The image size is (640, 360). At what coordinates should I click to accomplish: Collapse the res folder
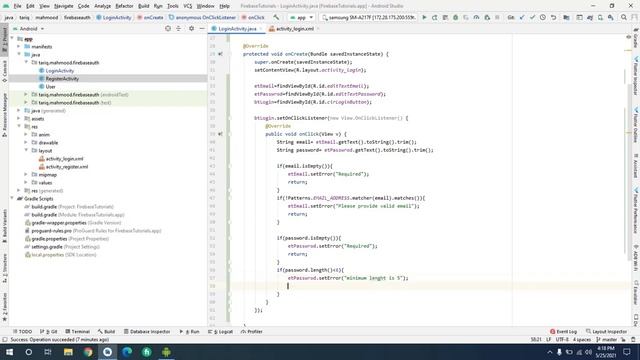[19, 127]
